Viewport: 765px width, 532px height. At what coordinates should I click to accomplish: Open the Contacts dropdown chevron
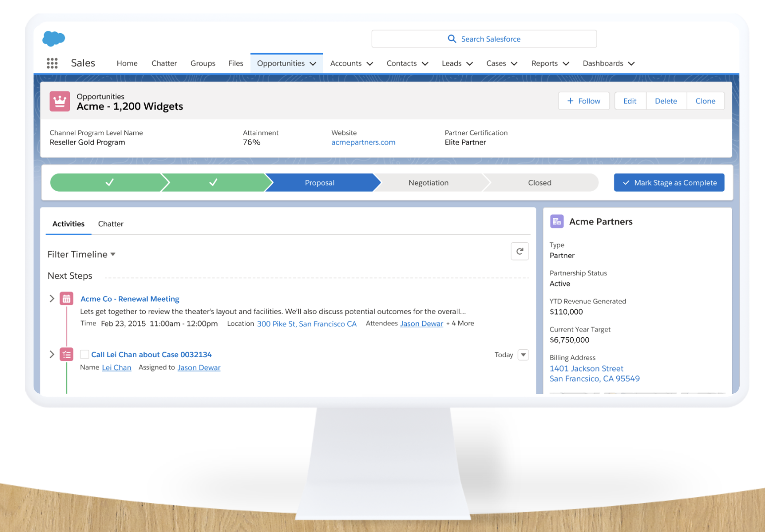(425, 63)
